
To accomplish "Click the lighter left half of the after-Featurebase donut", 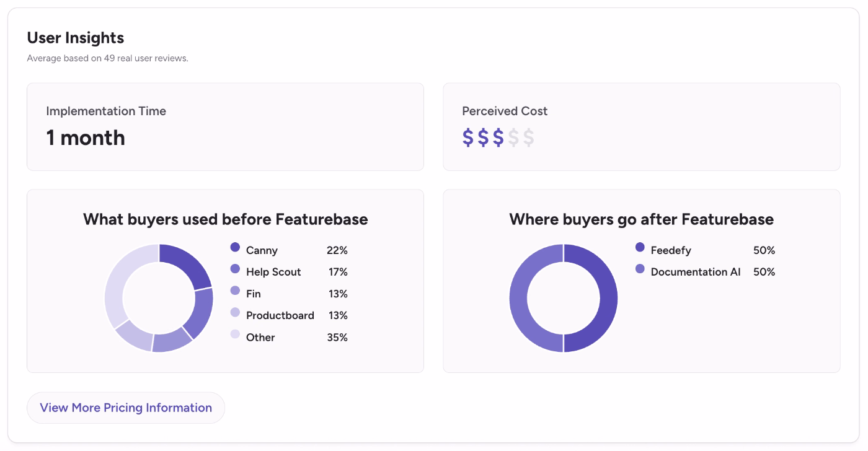I will tap(518, 298).
